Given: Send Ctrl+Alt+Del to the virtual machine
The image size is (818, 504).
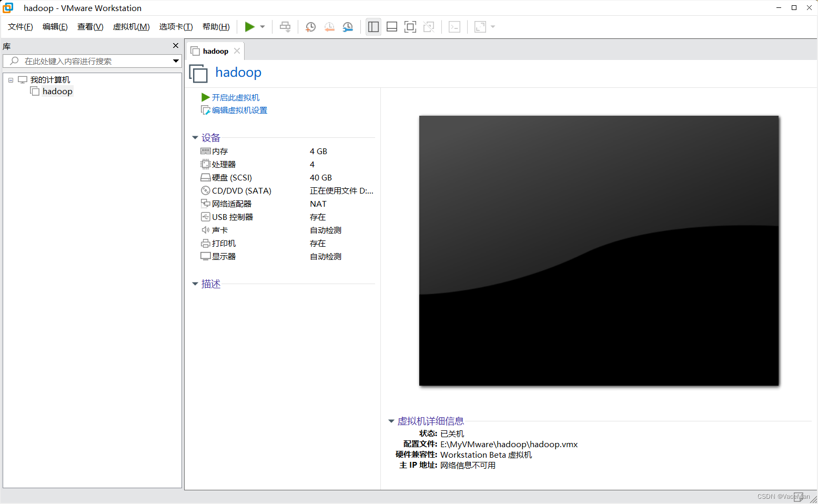Looking at the screenshot, I should [x=285, y=26].
